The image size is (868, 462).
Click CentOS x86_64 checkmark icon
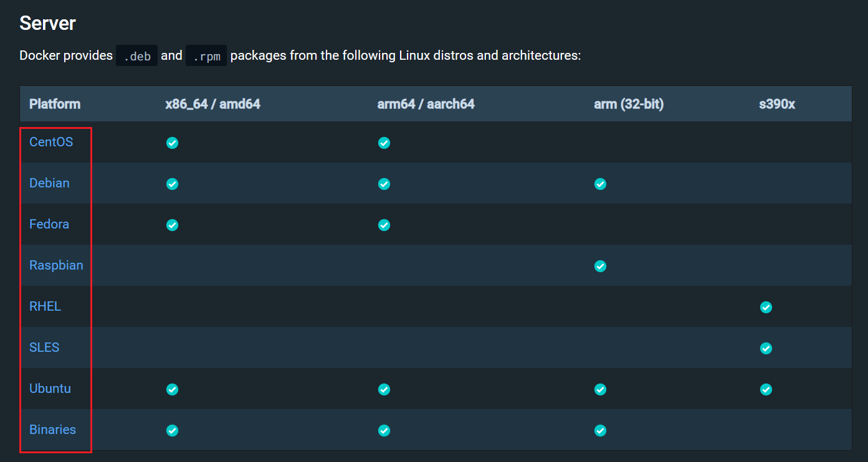click(x=172, y=143)
